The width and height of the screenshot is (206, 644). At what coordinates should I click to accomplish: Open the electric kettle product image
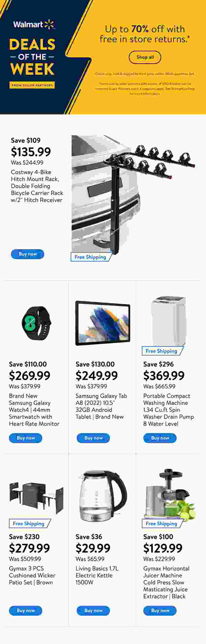pos(103,496)
